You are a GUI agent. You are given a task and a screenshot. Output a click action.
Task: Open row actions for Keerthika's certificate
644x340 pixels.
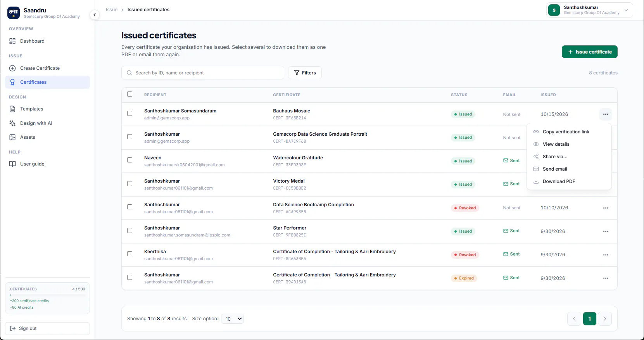pos(606,255)
